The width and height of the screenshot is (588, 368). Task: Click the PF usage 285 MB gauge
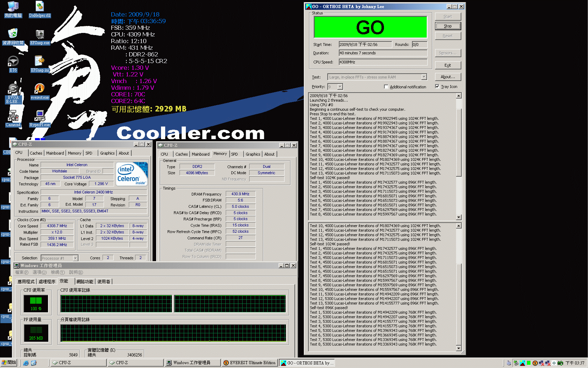[36, 333]
